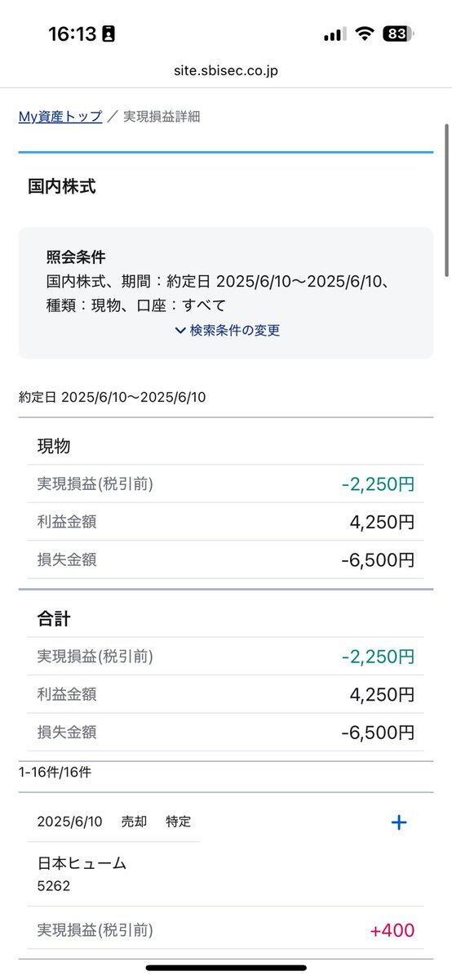Tap the 国内株式 section heading
Screen dimensions: 452x980
tap(62, 186)
